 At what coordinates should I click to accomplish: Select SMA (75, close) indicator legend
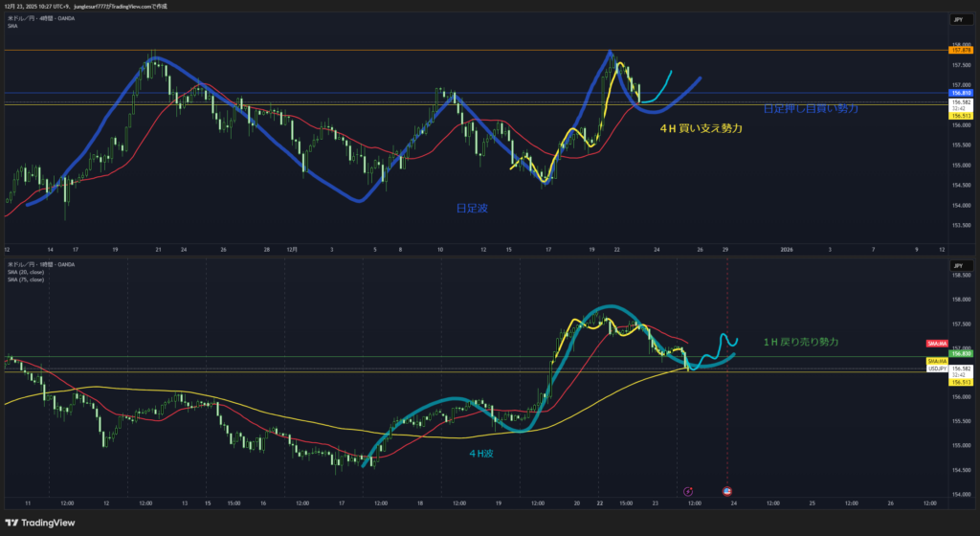click(26, 279)
